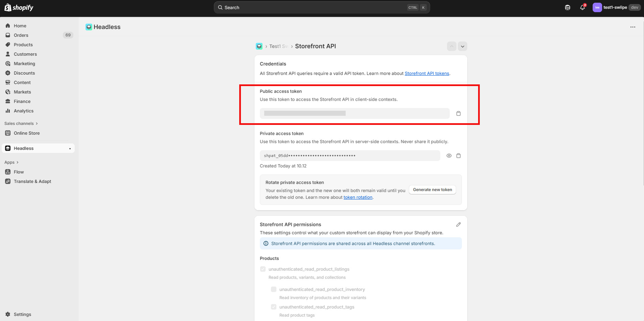Open Orders in the sidebar
The image size is (644, 321).
(21, 35)
